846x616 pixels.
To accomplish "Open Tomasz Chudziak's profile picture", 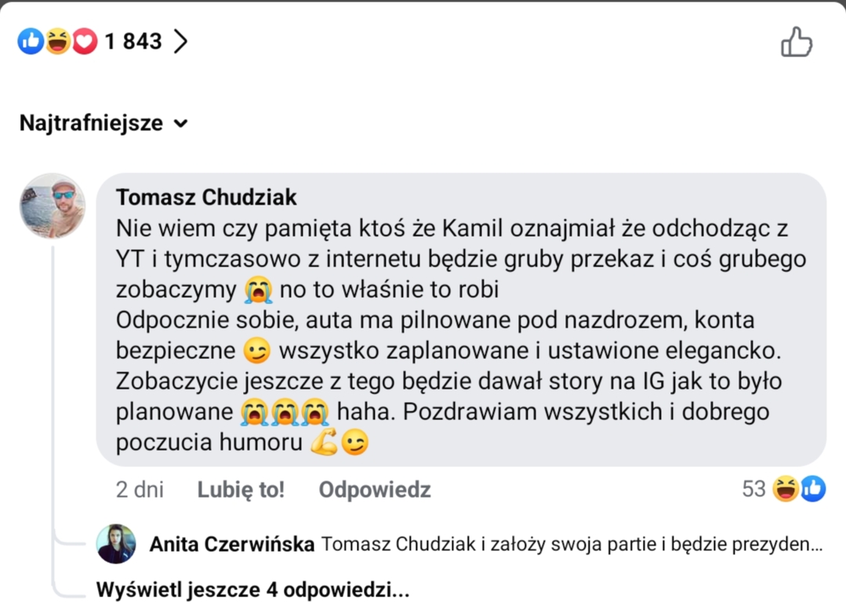I will (53, 205).
